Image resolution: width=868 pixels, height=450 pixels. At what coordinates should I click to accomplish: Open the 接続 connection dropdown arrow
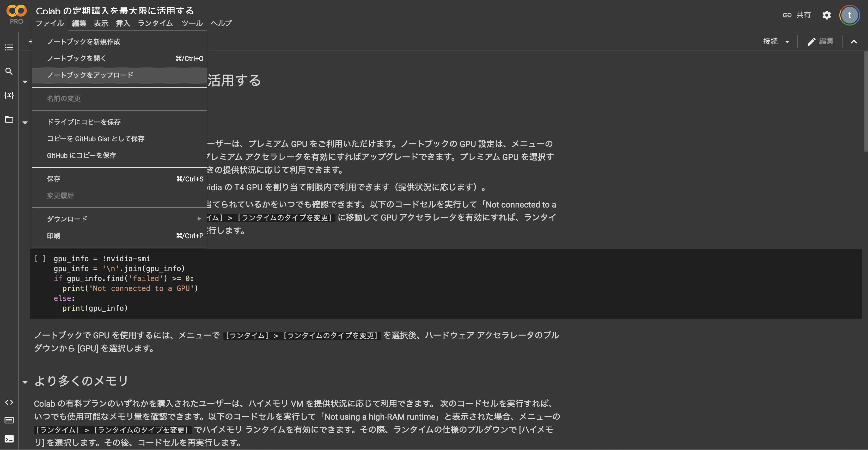(787, 42)
